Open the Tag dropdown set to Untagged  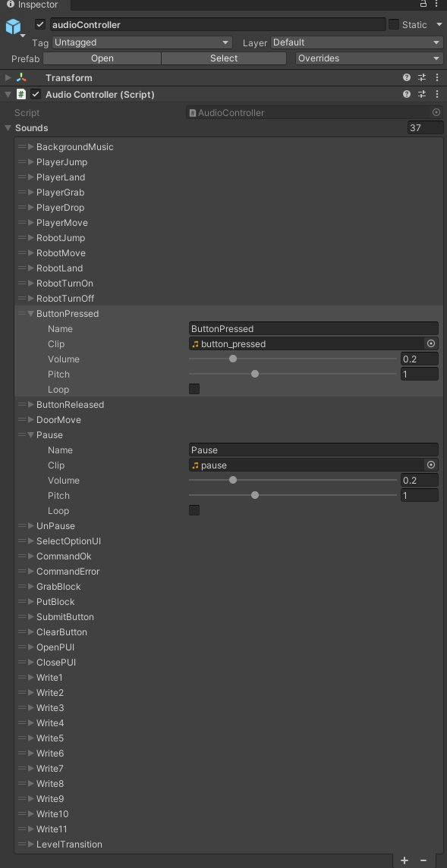141,42
